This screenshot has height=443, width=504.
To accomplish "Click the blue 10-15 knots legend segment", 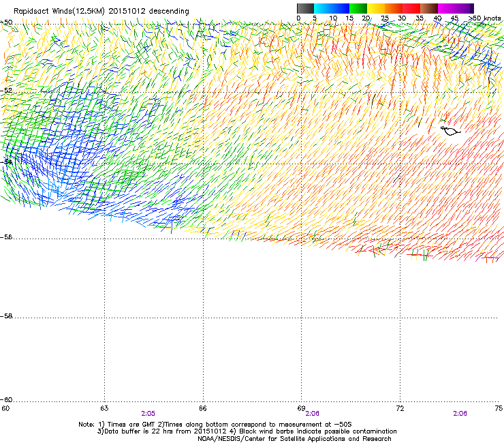I will click(x=341, y=8).
